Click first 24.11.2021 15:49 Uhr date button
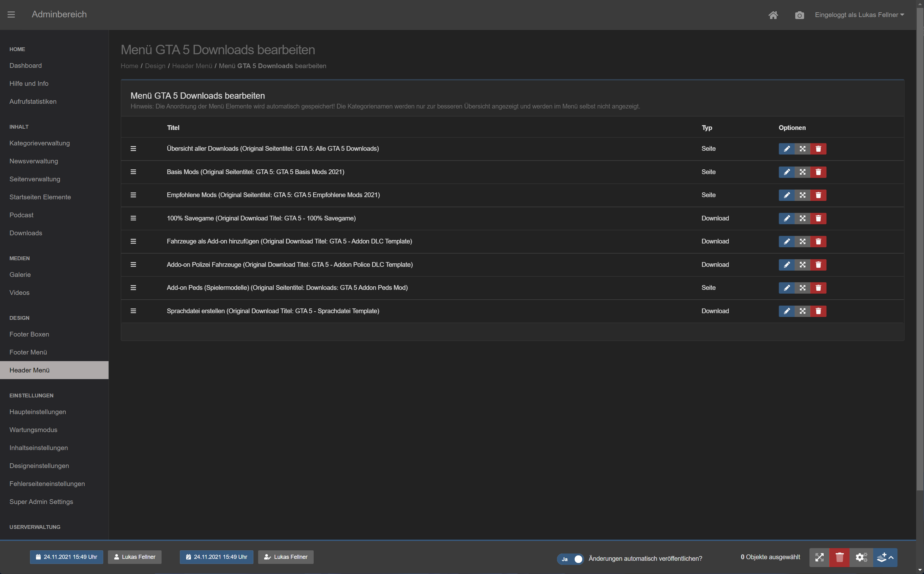The width and height of the screenshot is (924, 574). [67, 557]
